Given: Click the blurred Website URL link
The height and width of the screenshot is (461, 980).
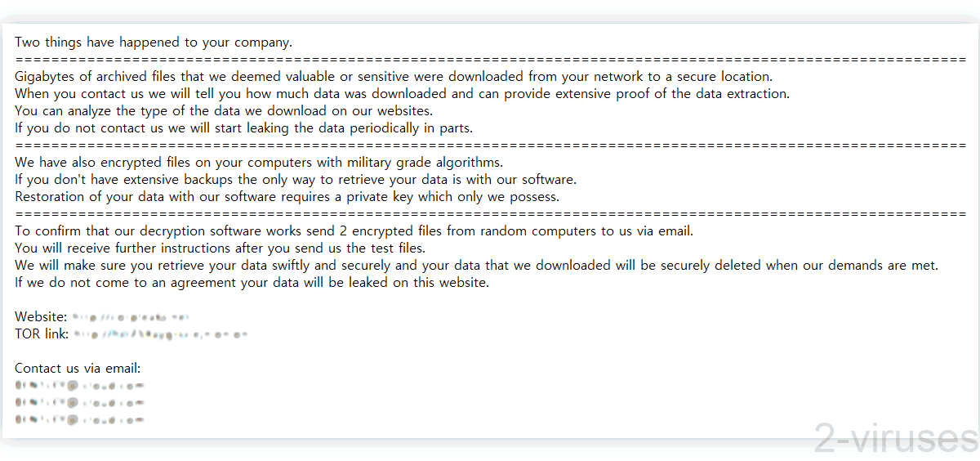Looking at the screenshot, I should [131, 316].
